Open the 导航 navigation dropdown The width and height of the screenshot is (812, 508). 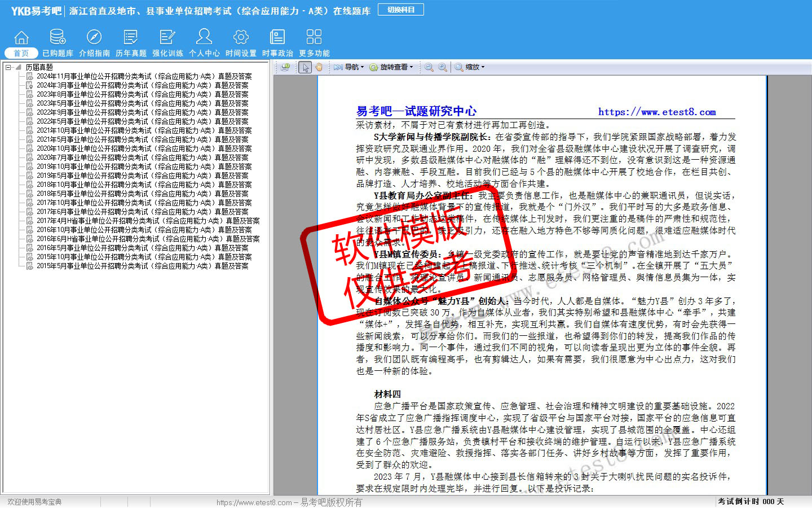[348, 67]
